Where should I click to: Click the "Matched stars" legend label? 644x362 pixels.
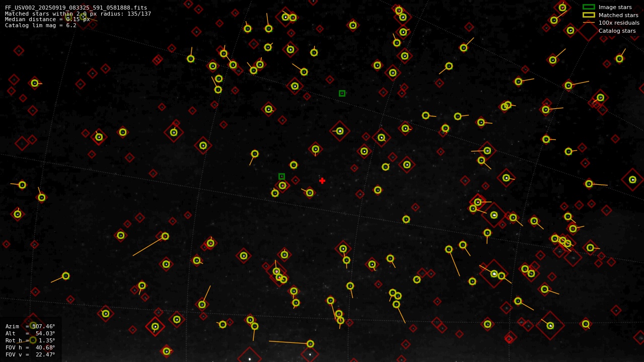click(x=618, y=15)
